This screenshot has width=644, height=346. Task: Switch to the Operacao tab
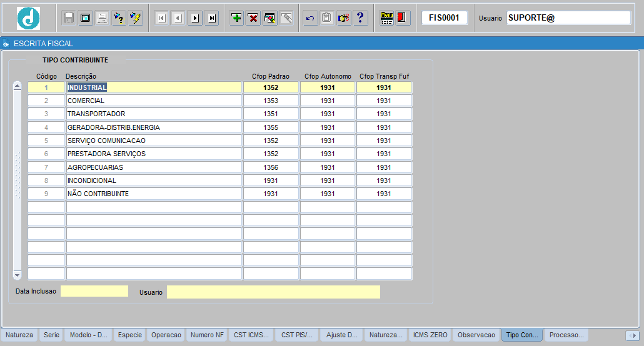point(166,335)
